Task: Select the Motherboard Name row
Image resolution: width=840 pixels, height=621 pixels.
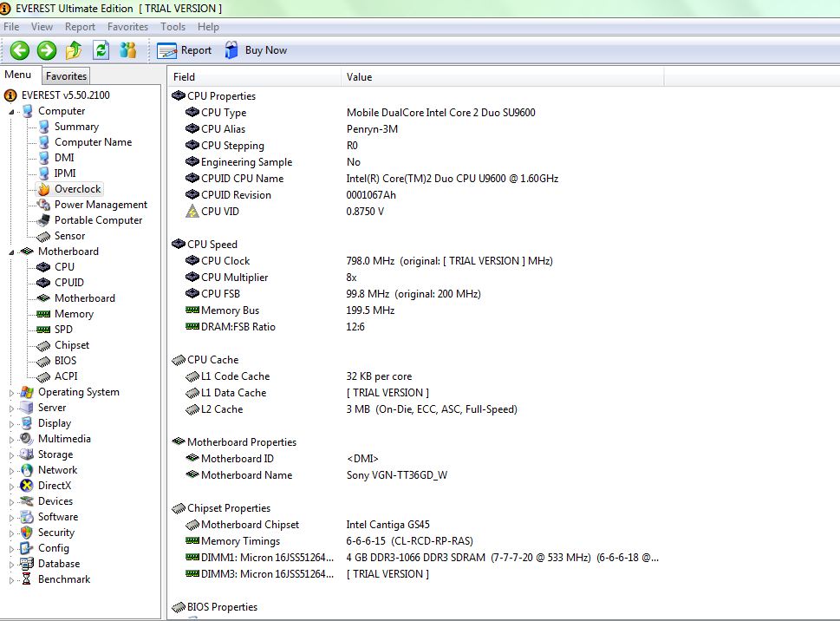Action: [415, 475]
